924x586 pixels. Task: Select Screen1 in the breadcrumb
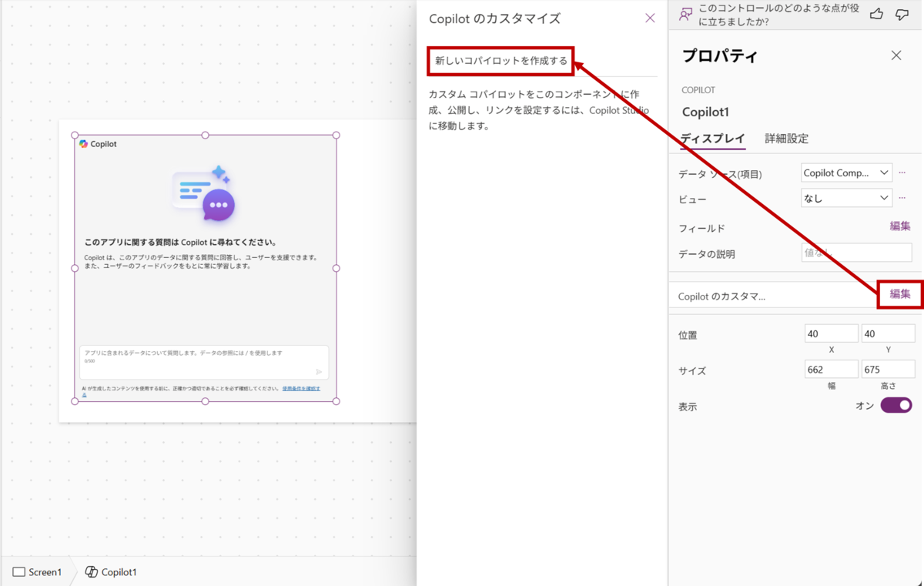tap(37, 572)
